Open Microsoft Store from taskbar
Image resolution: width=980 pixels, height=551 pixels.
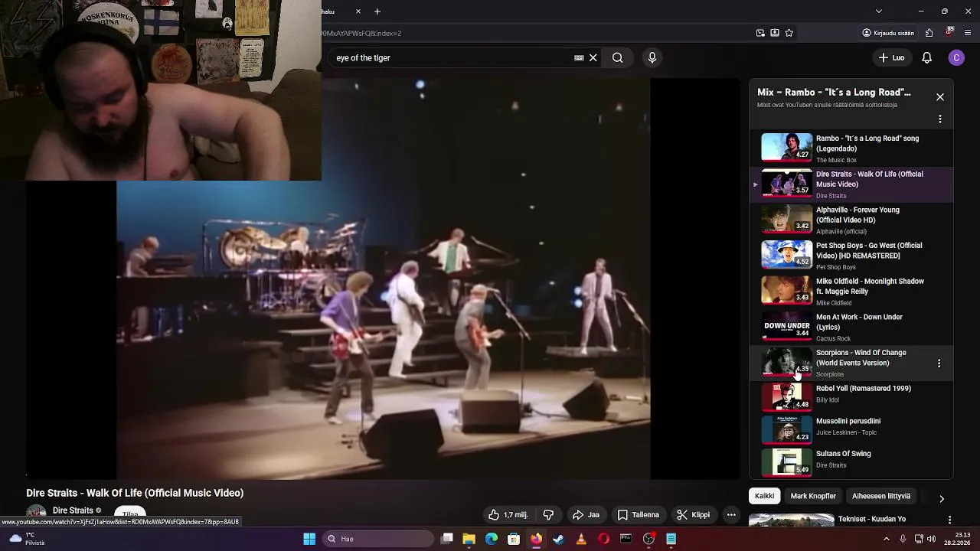pos(514,539)
